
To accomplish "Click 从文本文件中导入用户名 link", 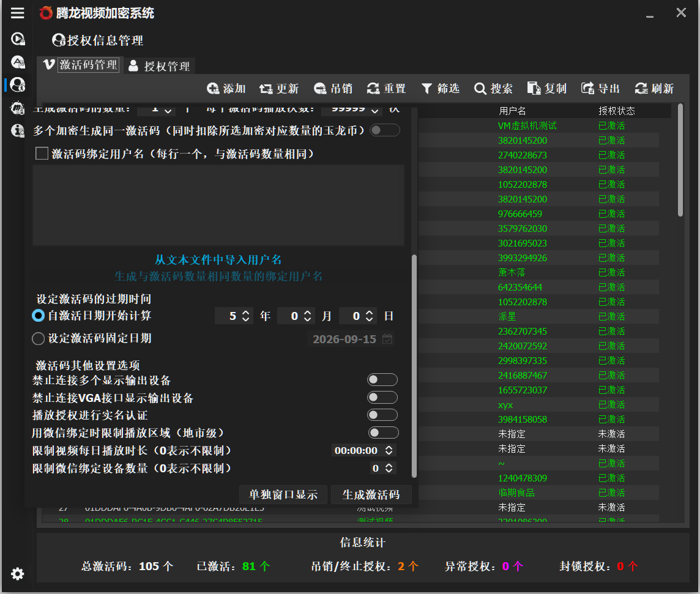I will (x=218, y=260).
